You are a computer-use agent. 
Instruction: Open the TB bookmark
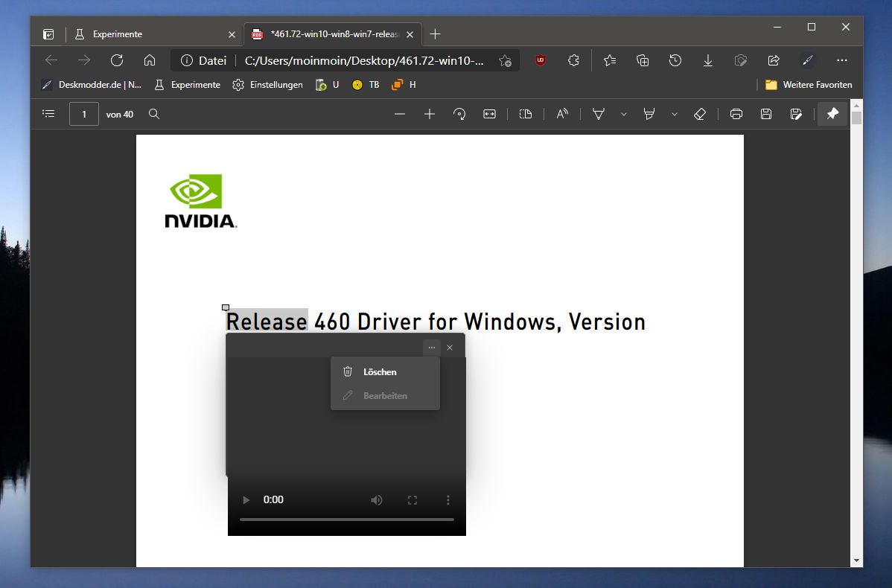pos(366,85)
